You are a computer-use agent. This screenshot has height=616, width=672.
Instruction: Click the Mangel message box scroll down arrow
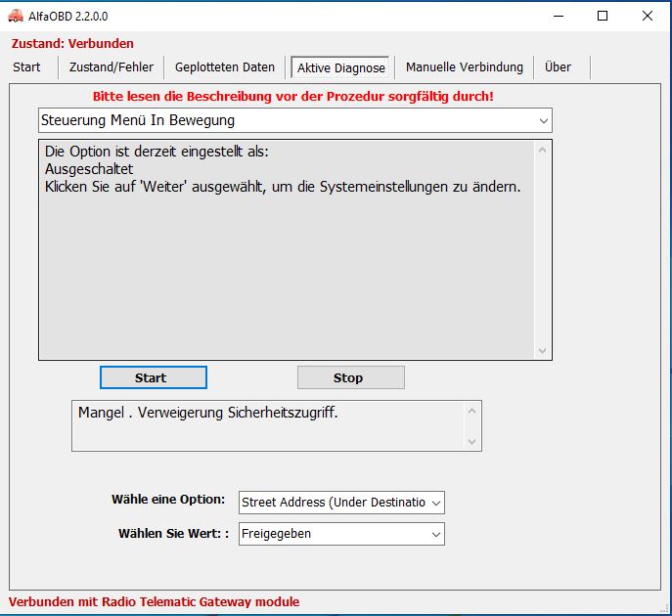click(472, 441)
